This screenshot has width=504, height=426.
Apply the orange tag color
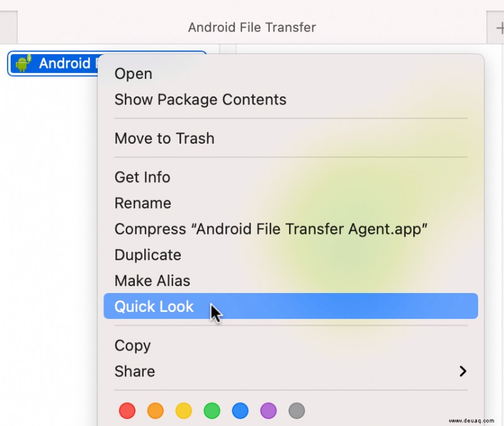coord(156,411)
